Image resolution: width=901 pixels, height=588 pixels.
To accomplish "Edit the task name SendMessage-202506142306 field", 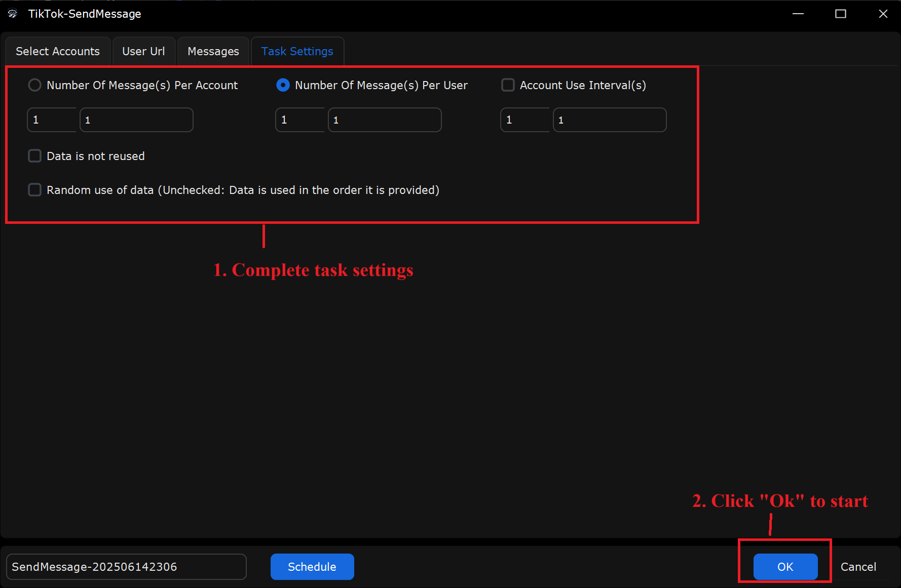I will (x=126, y=567).
